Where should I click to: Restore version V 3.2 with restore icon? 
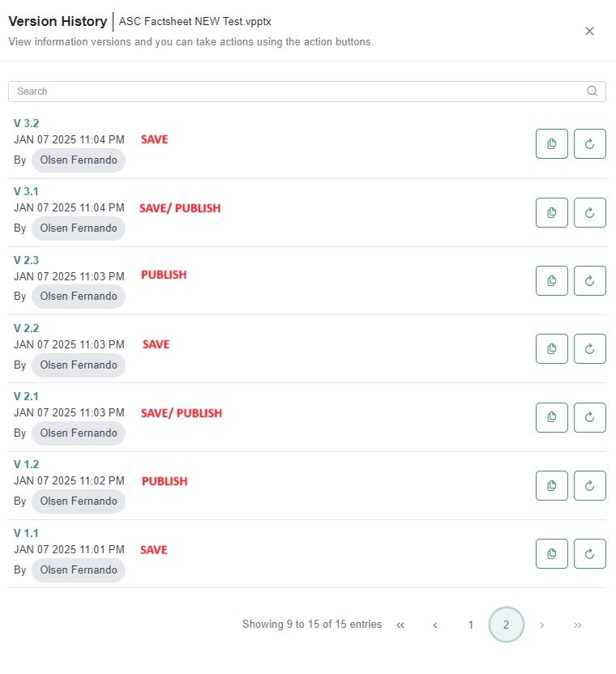pyautogui.click(x=590, y=143)
